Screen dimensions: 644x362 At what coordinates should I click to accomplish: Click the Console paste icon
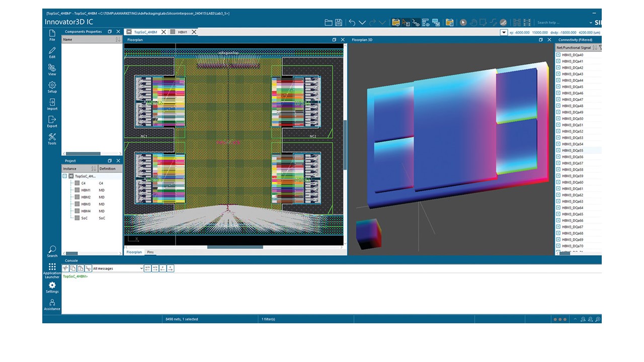[81, 268]
